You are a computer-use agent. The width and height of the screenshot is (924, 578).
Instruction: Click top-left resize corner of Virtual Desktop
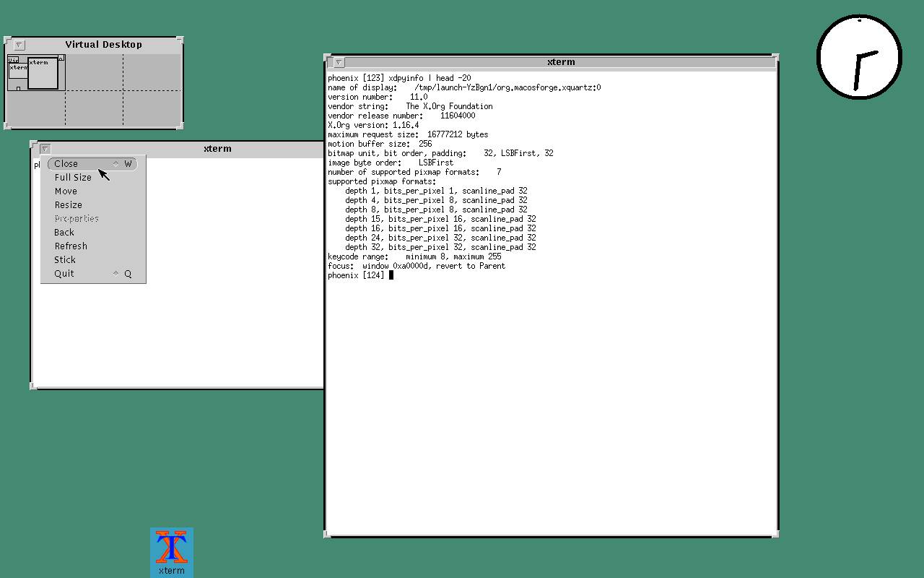[x=7, y=40]
